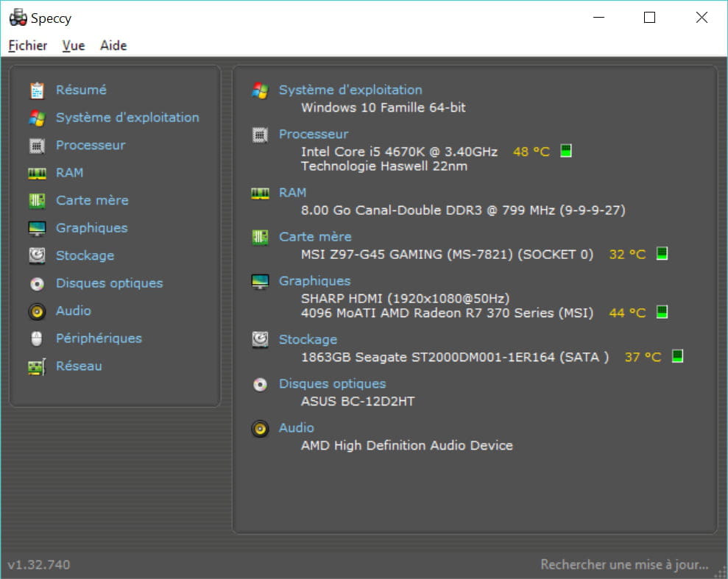Open the Graphiques section from sidebar
Image resolution: width=728 pixels, height=579 pixels.
(x=91, y=228)
